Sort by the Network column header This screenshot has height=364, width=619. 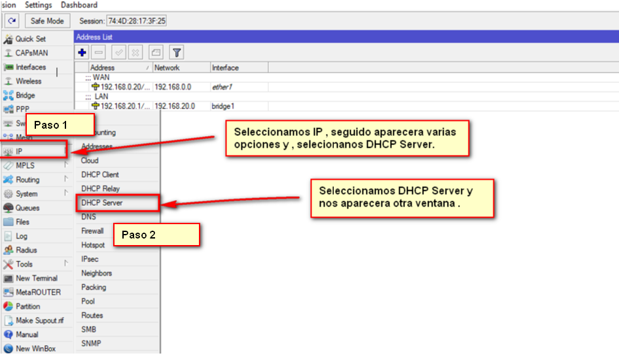(168, 67)
